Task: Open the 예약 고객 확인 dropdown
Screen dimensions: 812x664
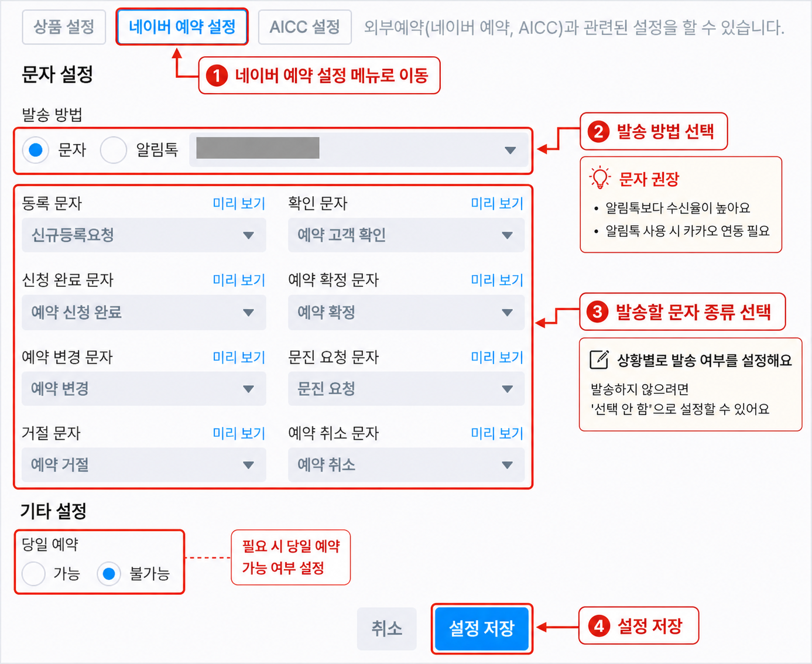Action: pos(406,235)
